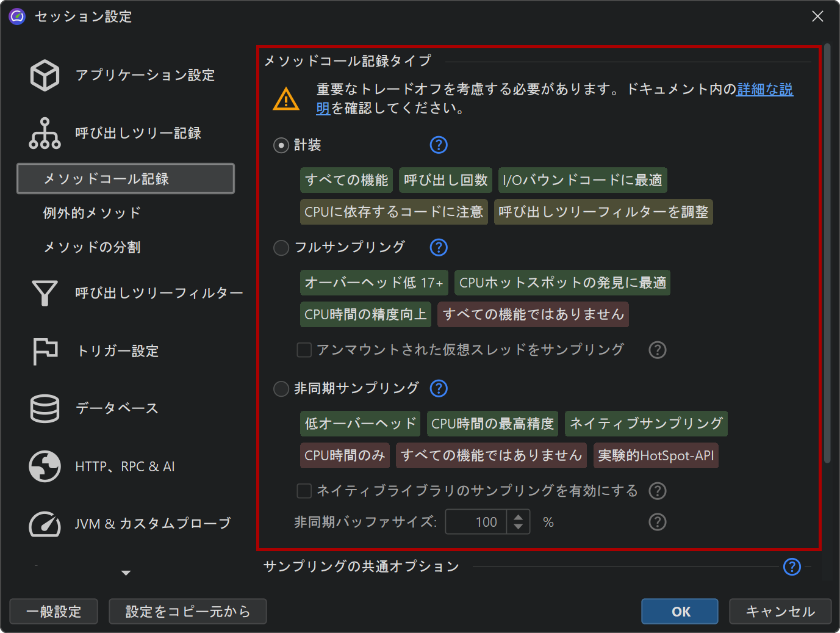The width and height of the screenshot is (840, 633).
Task: Increase 非同期バッファサイズ with the up arrow
Action: [518, 517]
